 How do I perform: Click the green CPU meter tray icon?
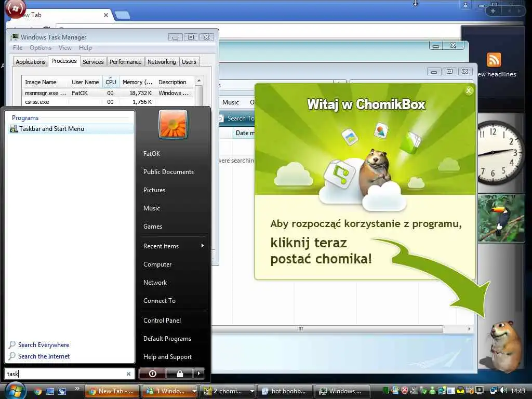(x=386, y=391)
